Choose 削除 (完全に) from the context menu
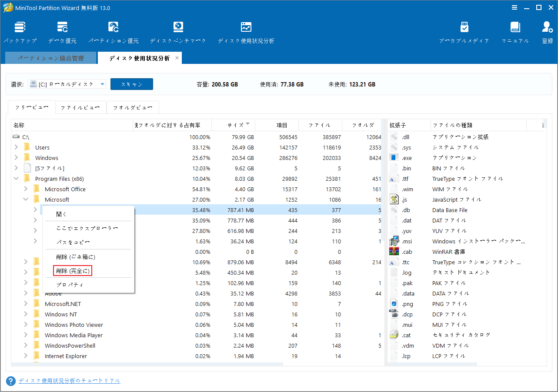 click(72, 270)
